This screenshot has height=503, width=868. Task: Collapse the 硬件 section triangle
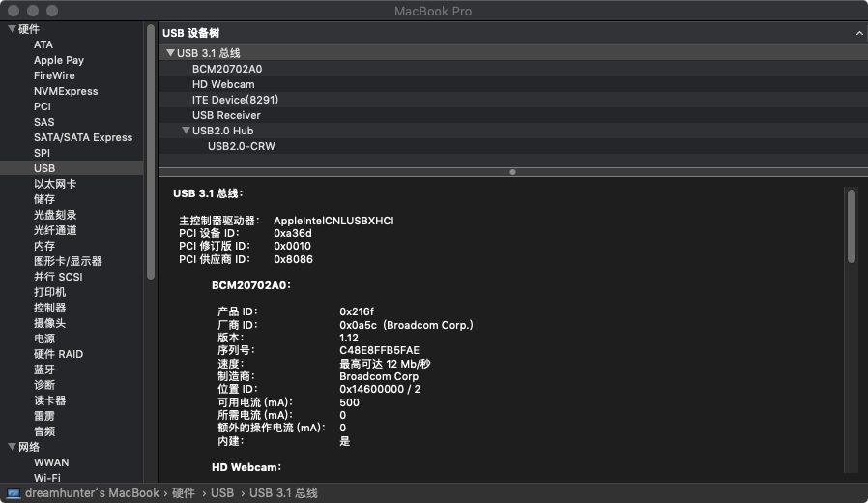pos(12,29)
